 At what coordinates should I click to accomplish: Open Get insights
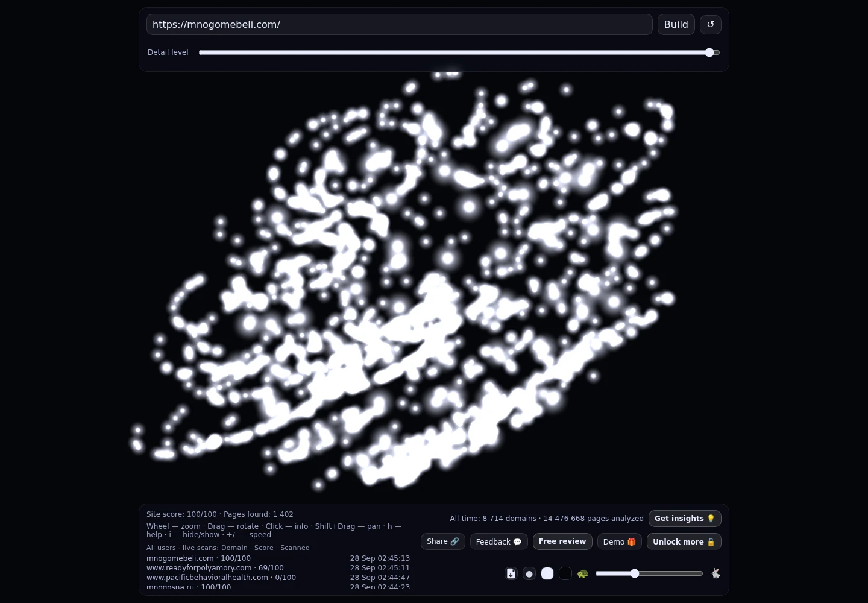(685, 519)
